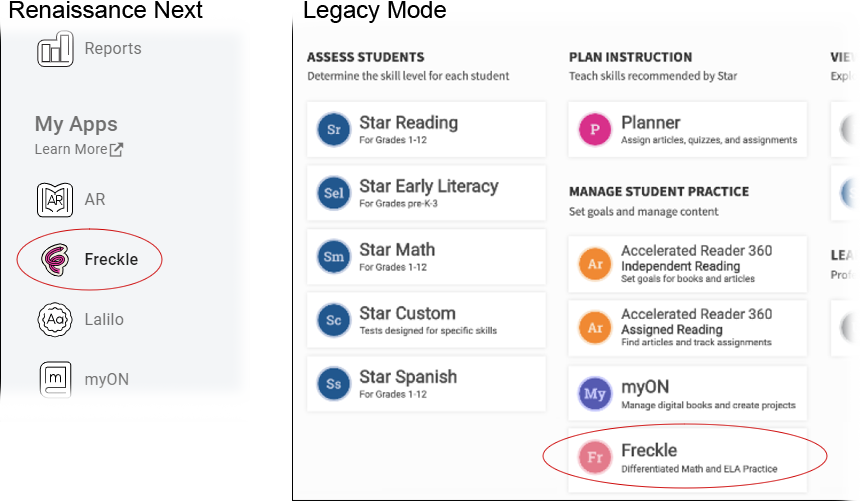Click the Ss Star Spanish circle icon
Image resolution: width=860 pixels, height=501 pixels.
point(333,384)
